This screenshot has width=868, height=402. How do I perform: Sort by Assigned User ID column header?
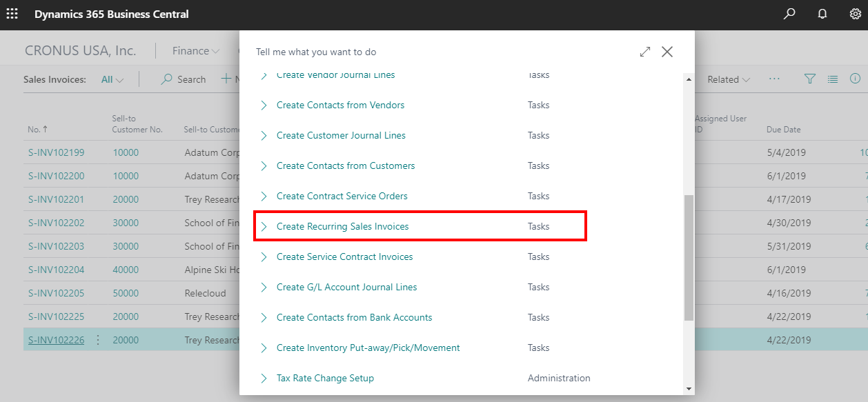tap(721, 124)
